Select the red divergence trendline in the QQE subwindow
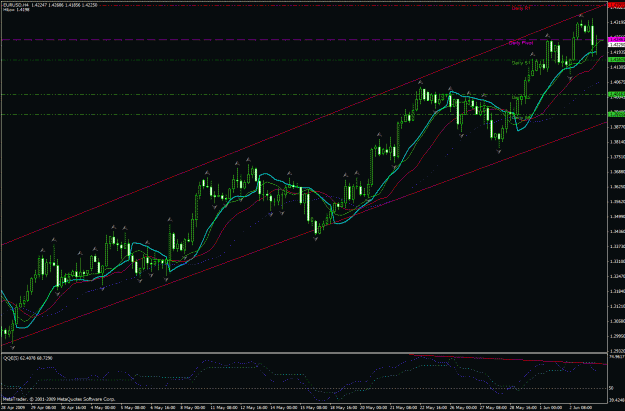Viewport: 625px width, 411px height. (x=508, y=359)
